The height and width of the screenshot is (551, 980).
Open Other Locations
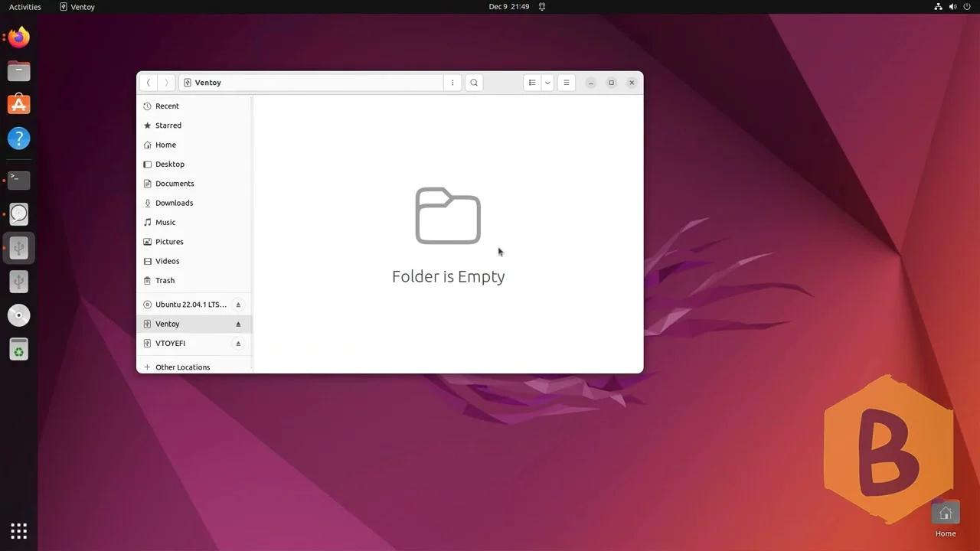click(194, 367)
